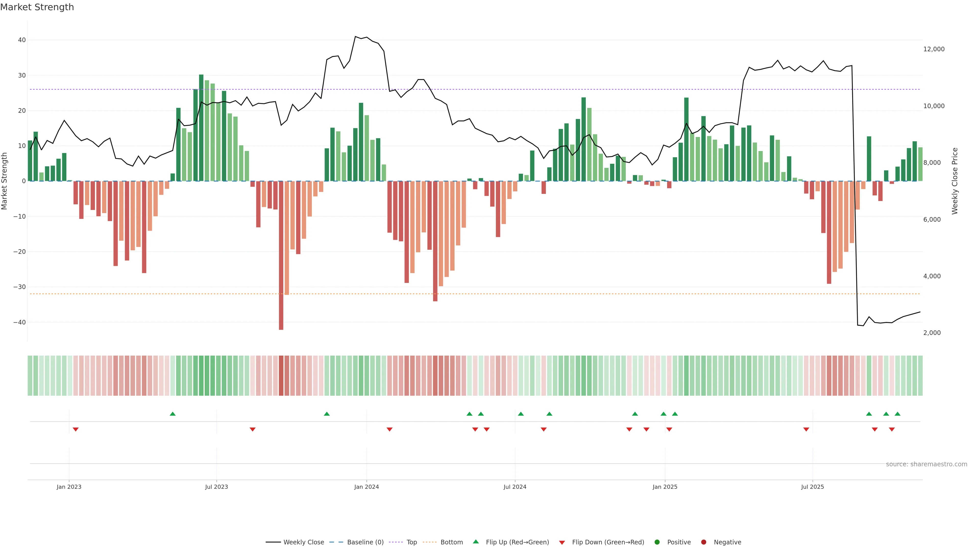This screenshot has width=980, height=551.
Task: Select the rightmost red flip-down triangle marker
Action: click(892, 429)
